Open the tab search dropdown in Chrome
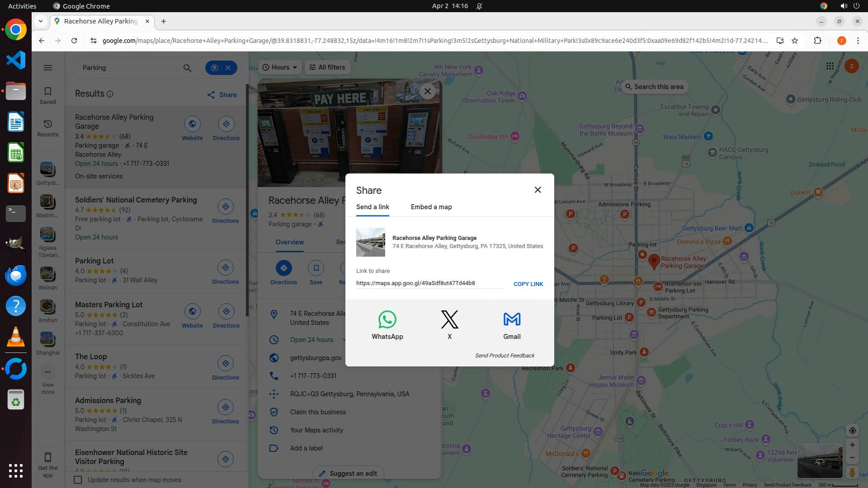 [x=41, y=21]
